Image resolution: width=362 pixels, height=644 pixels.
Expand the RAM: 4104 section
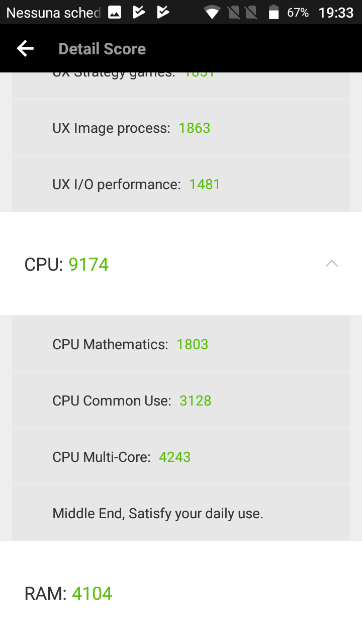point(181,593)
